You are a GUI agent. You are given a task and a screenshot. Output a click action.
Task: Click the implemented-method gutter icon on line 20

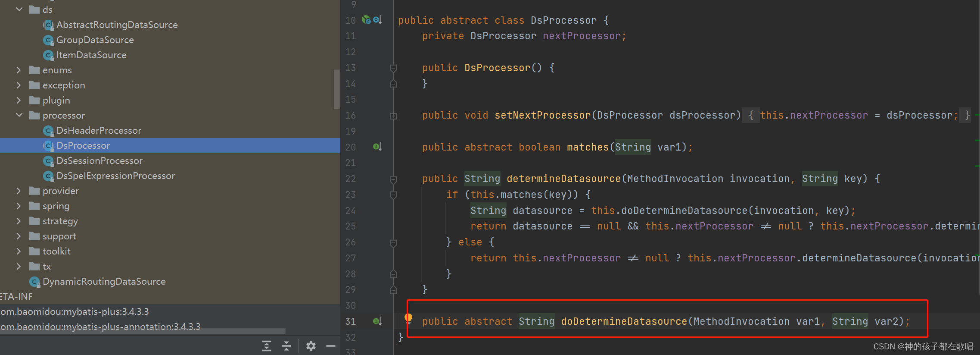click(377, 147)
